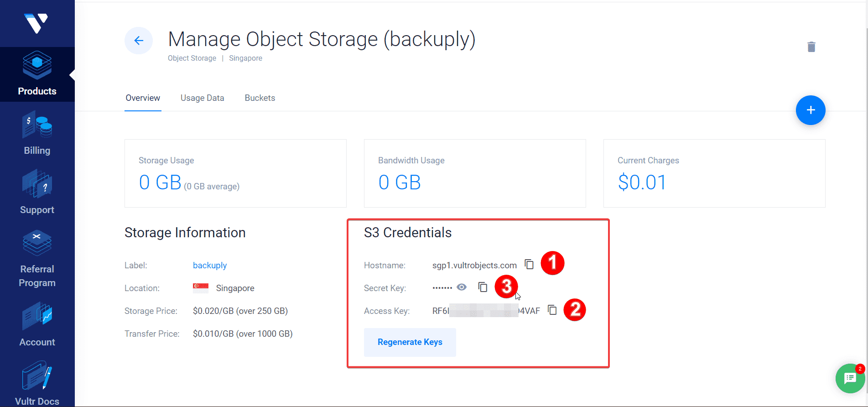Open the Support section
868x407 pixels.
tap(37, 193)
